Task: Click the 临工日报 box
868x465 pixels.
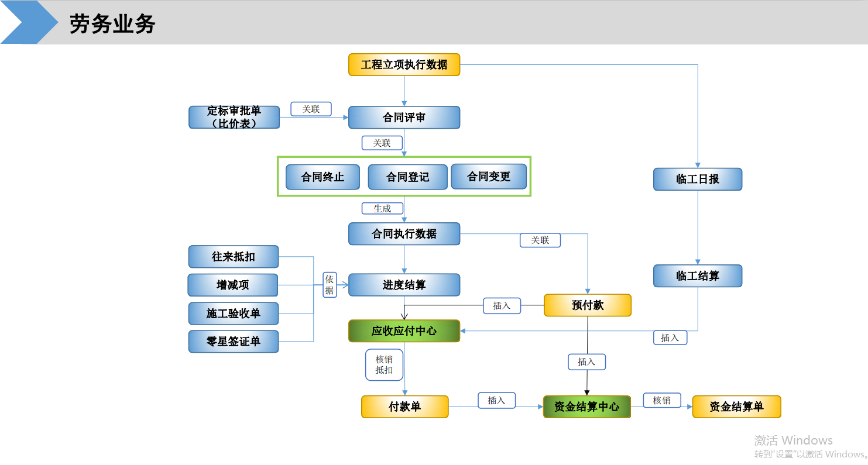Action: pyautogui.click(x=698, y=179)
